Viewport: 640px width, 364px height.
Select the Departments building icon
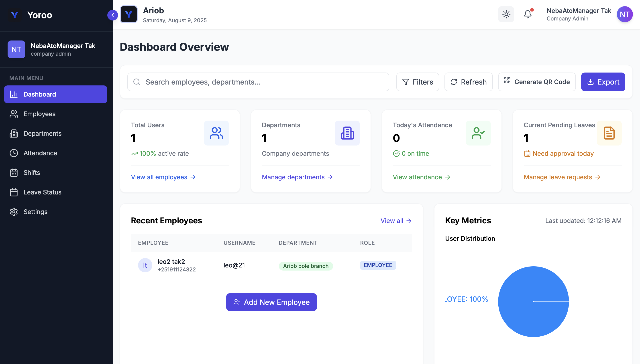click(x=14, y=133)
